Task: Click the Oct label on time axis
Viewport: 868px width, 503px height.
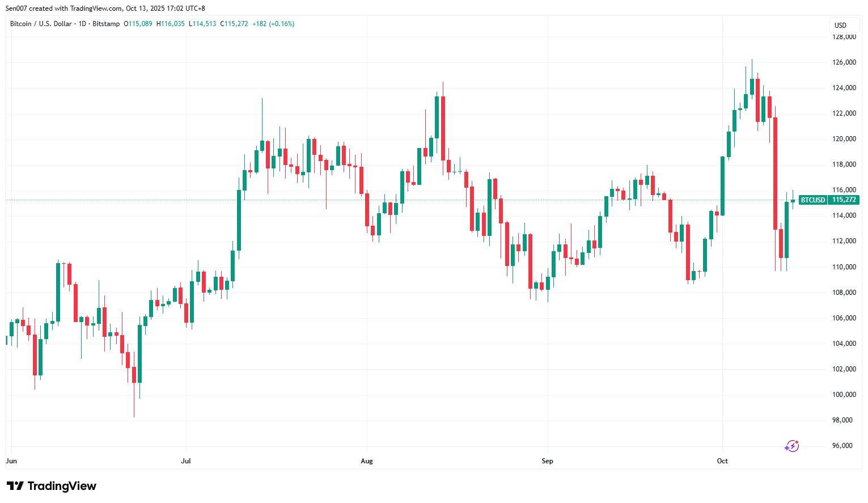Action: [x=722, y=461]
